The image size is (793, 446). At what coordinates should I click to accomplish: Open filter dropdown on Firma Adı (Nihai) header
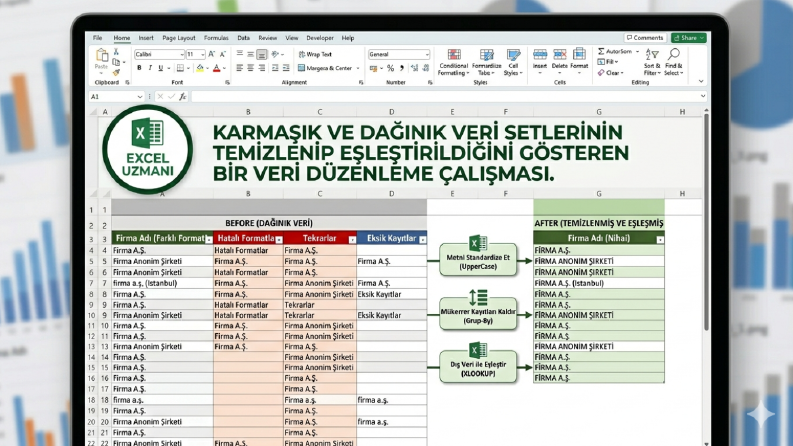point(660,240)
